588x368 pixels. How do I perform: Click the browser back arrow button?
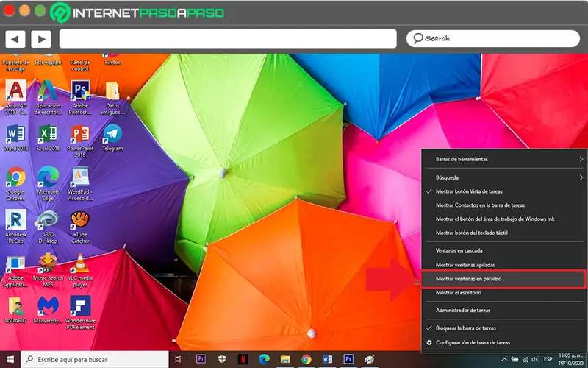click(x=15, y=39)
